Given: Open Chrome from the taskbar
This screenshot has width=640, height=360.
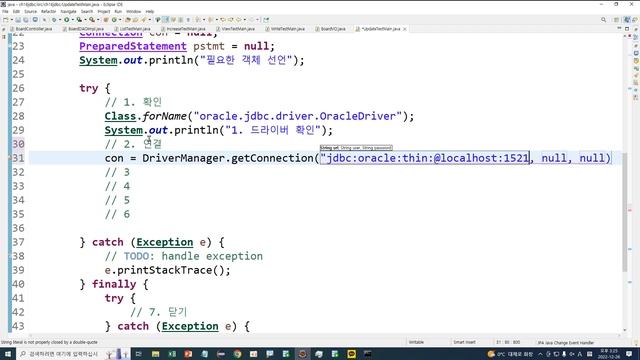Looking at the screenshot, I should (x=237, y=354).
